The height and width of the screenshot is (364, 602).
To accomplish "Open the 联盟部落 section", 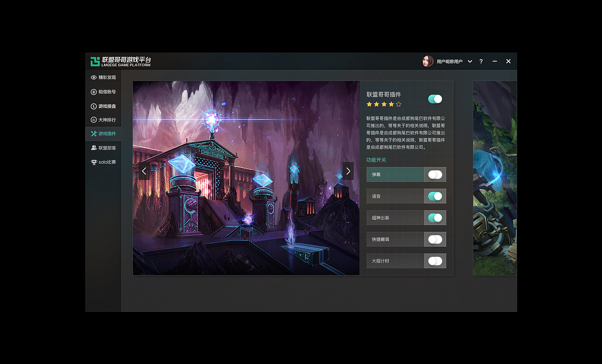I will (103, 148).
